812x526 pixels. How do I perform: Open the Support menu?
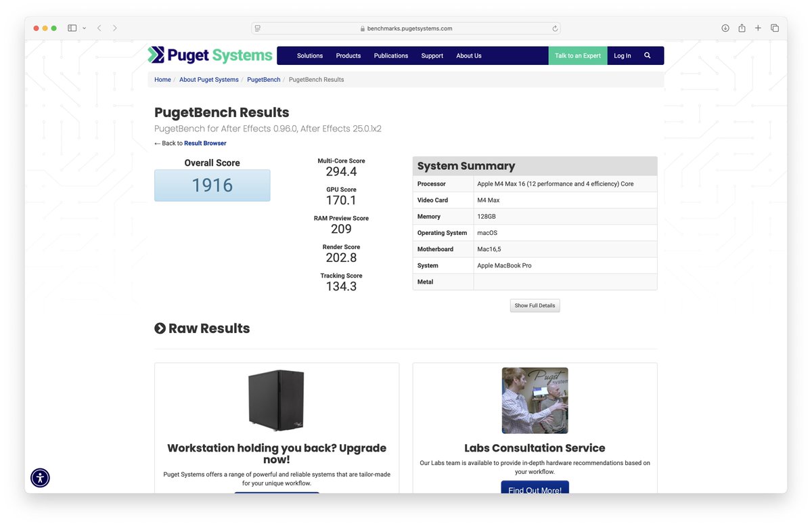pos(432,56)
